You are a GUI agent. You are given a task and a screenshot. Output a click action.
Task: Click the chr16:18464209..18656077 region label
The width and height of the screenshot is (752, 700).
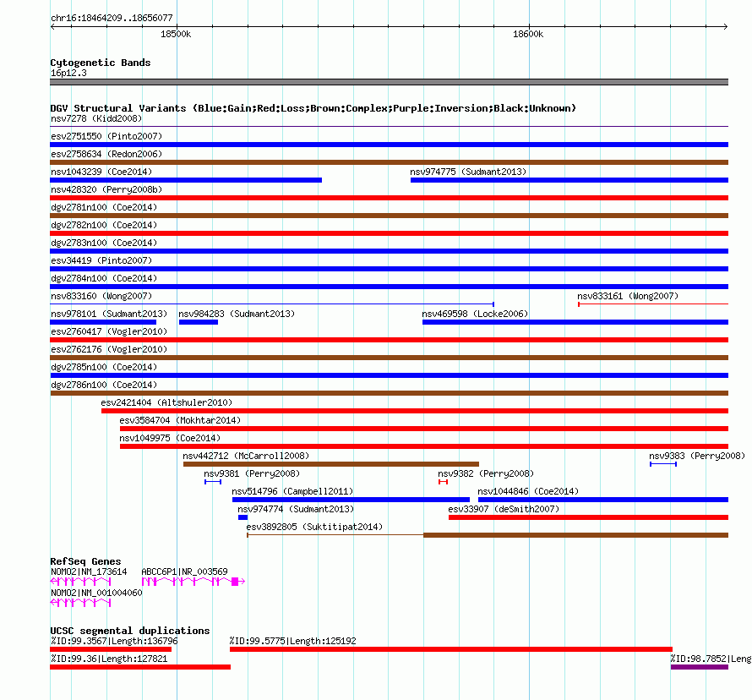(x=112, y=18)
